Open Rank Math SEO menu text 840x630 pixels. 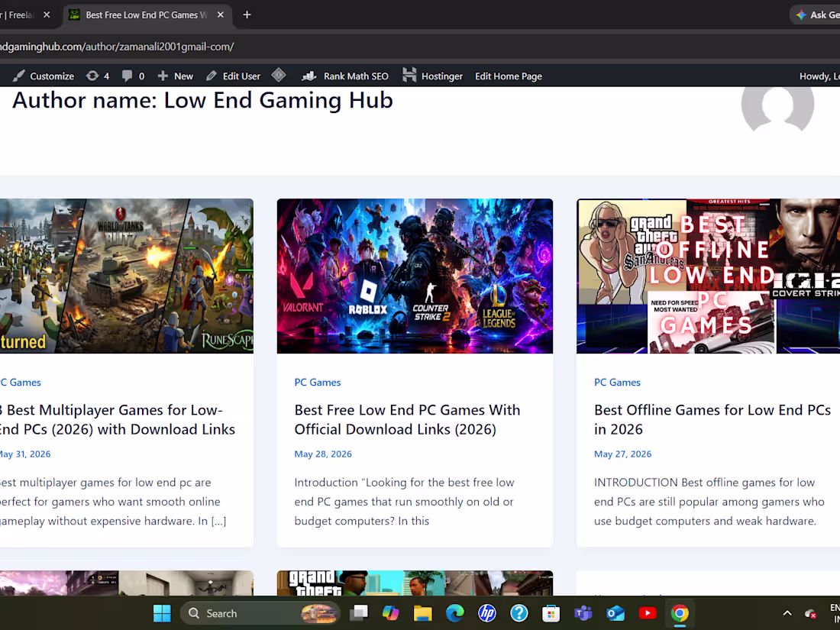pyautogui.click(x=356, y=76)
